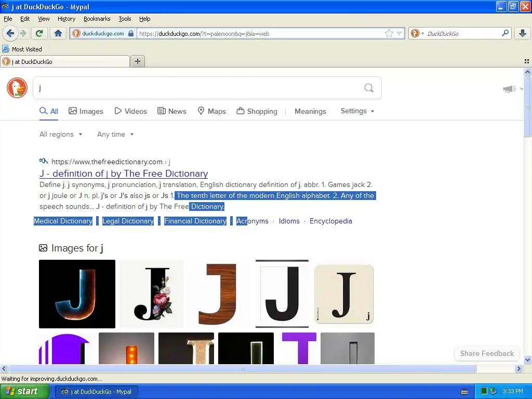Select the Mypal taskbar window button
The height and width of the screenshot is (399, 532).
[97, 392]
